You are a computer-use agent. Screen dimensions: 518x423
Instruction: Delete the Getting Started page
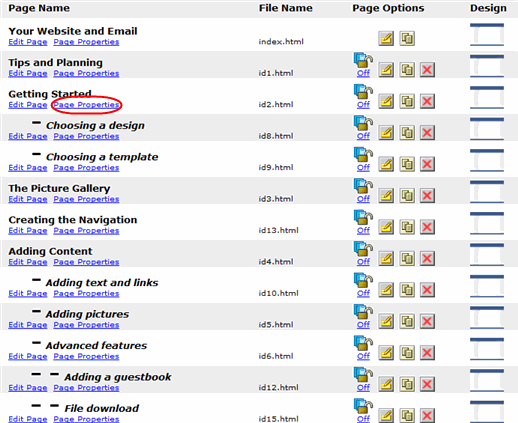[427, 101]
